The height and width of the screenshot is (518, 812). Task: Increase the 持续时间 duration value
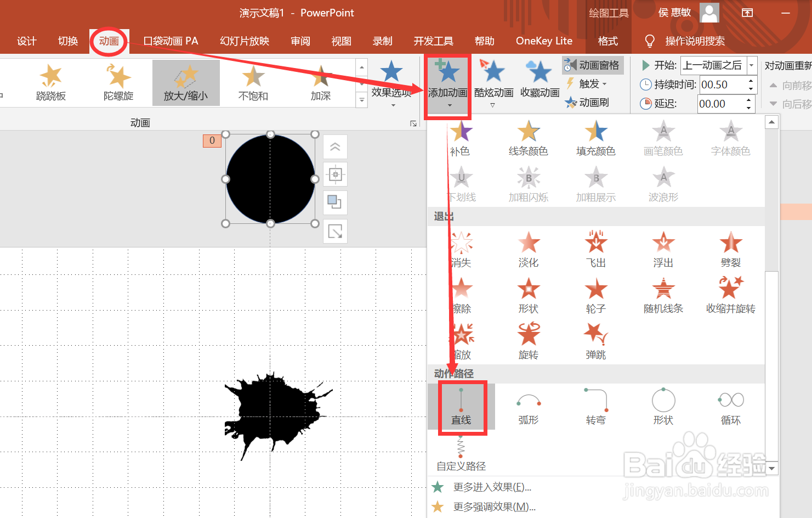click(x=751, y=81)
